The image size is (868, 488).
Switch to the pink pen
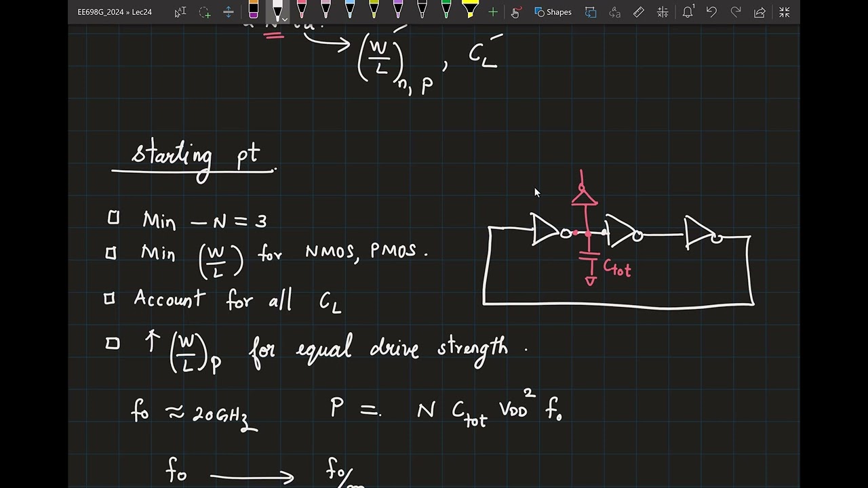(325, 9)
